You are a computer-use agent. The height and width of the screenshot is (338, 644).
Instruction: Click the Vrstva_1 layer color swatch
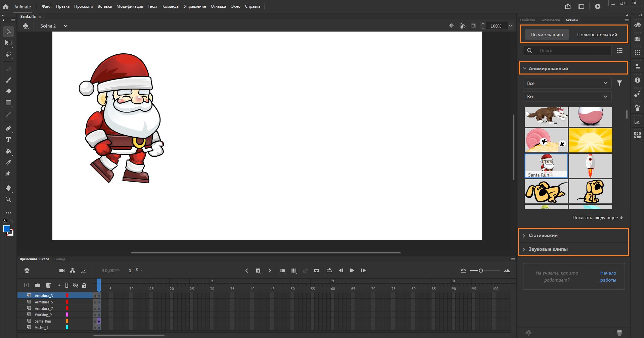tap(67, 327)
